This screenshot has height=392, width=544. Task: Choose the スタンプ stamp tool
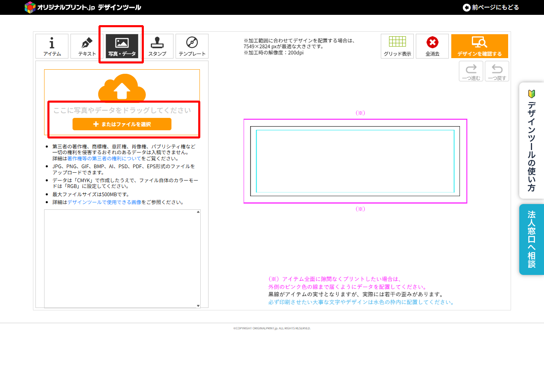coord(157,46)
